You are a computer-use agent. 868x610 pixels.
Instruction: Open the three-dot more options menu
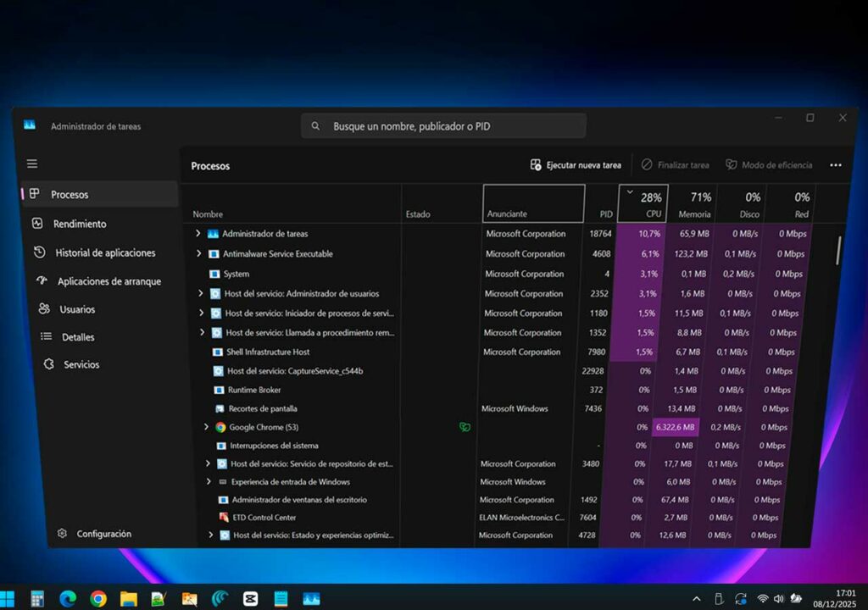(836, 165)
